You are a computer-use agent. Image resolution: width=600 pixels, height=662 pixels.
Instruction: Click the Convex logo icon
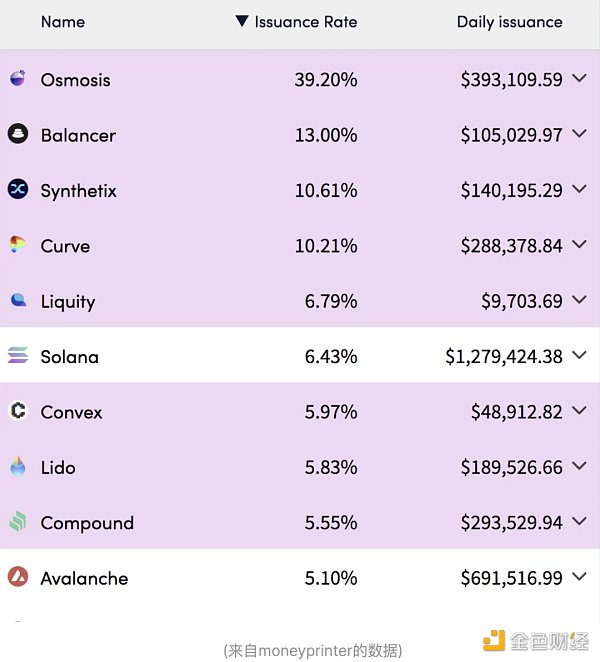pyautogui.click(x=18, y=411)
